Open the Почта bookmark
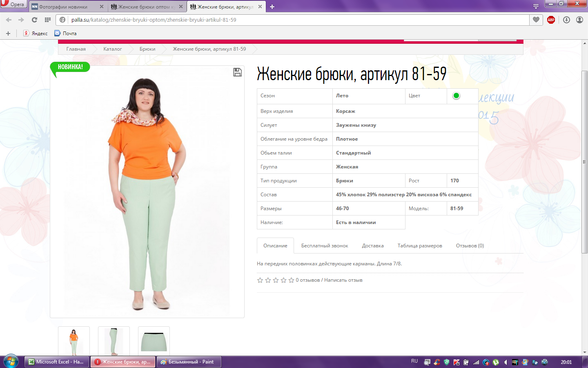The image size is (588, 368). [x=66, y=34]
